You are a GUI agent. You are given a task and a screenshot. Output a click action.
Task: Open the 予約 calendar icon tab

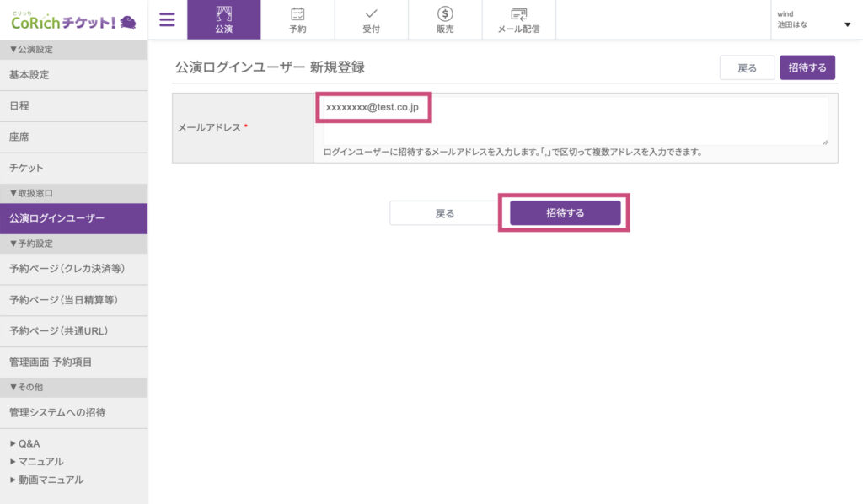coord(297,19)
